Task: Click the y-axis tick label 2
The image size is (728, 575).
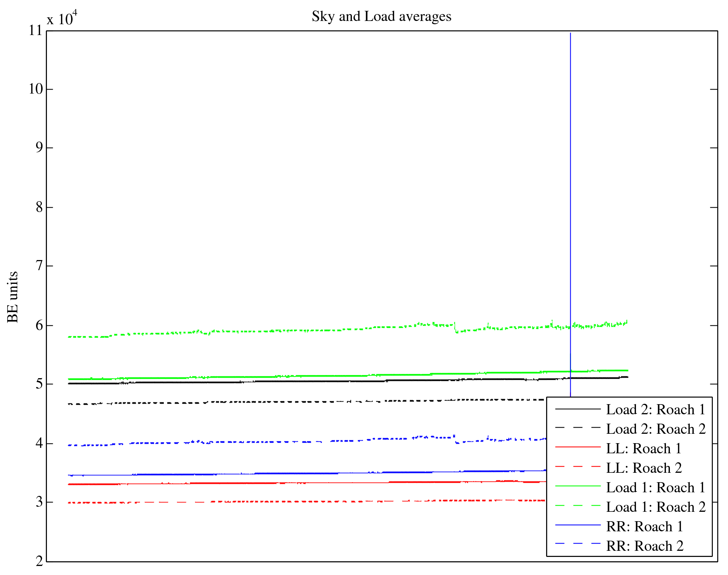Action: pyautogui.click(x=39, y=561)
